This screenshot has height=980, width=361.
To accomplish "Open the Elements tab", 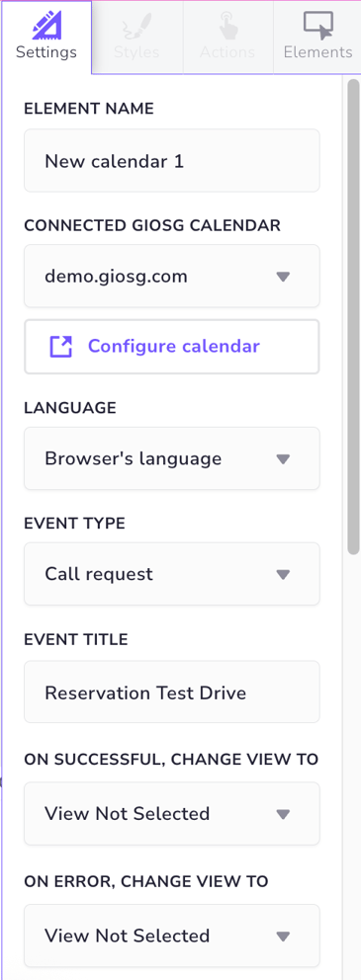I will (317, 38).
